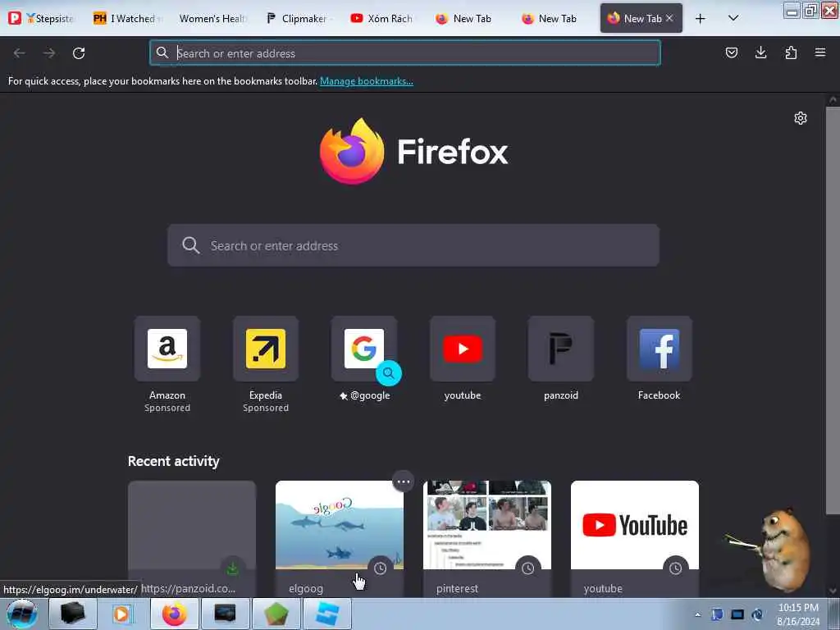Screen dimensions: 840x630
Task: Open the black folder taskbar icon
Action: 72,614
